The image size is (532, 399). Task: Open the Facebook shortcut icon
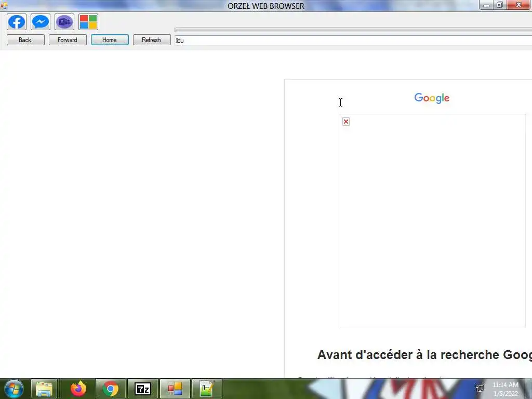17,22
